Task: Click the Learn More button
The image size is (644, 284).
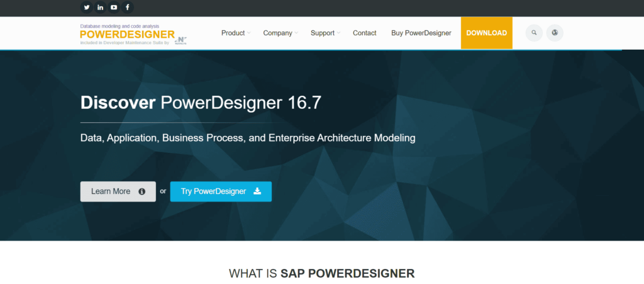Action: point(118,191)
